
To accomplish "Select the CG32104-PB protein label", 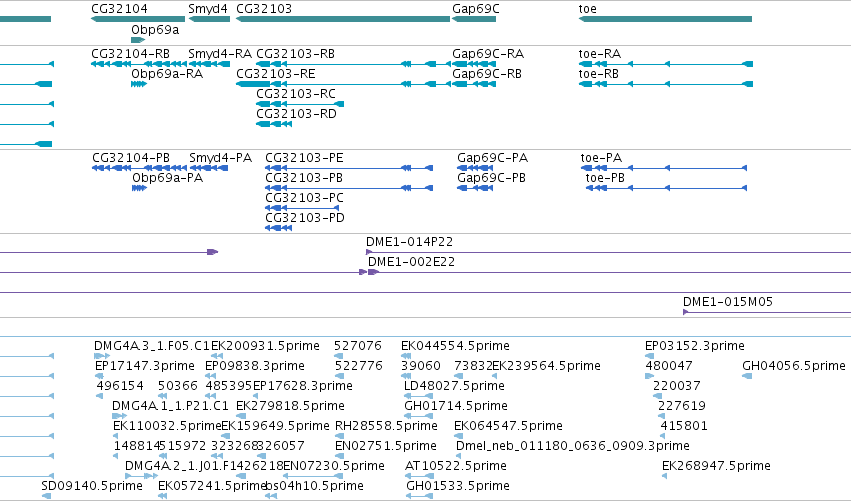I will [x=131, y=158].
